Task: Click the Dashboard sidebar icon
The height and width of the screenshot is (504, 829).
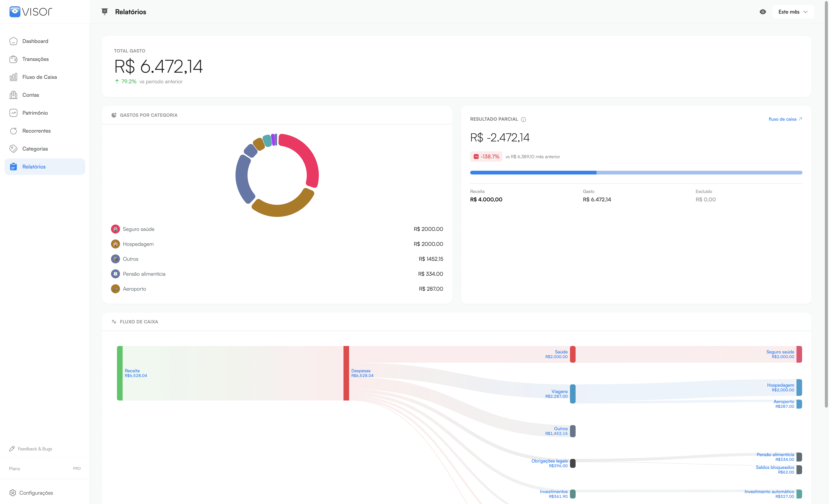Action: (x=13, y=41)
